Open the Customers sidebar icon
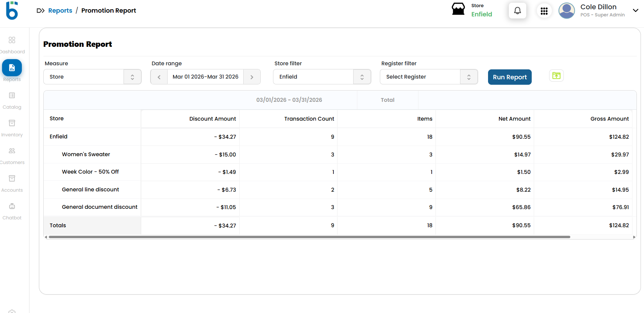The image size is (644, 313). [12, 151]
